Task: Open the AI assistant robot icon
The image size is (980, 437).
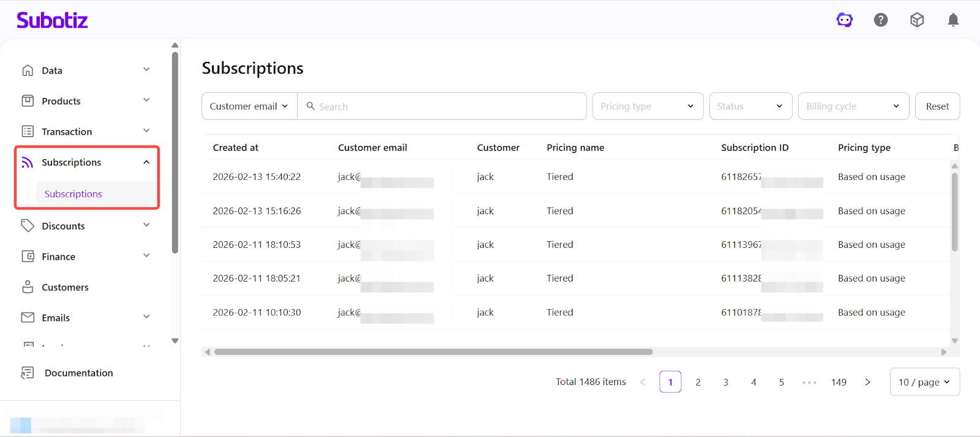Action: (845, 20)
